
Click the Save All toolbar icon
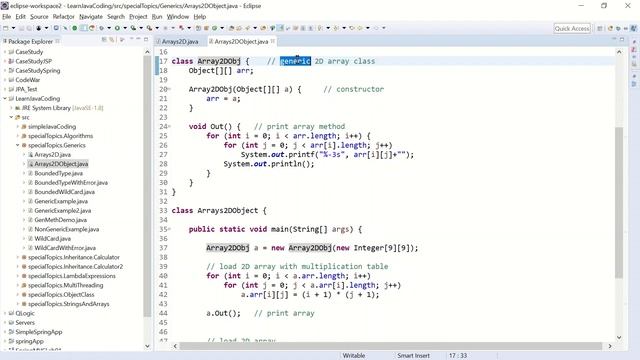click(29, 28)
